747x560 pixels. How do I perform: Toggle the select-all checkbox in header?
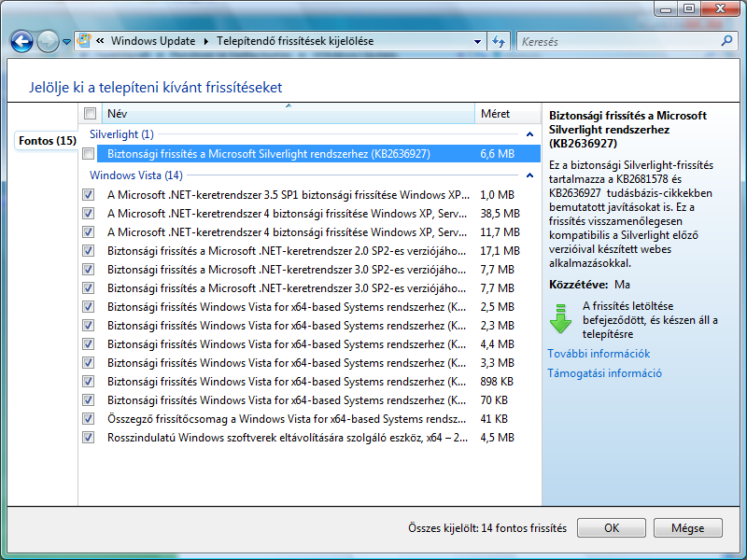90,113
